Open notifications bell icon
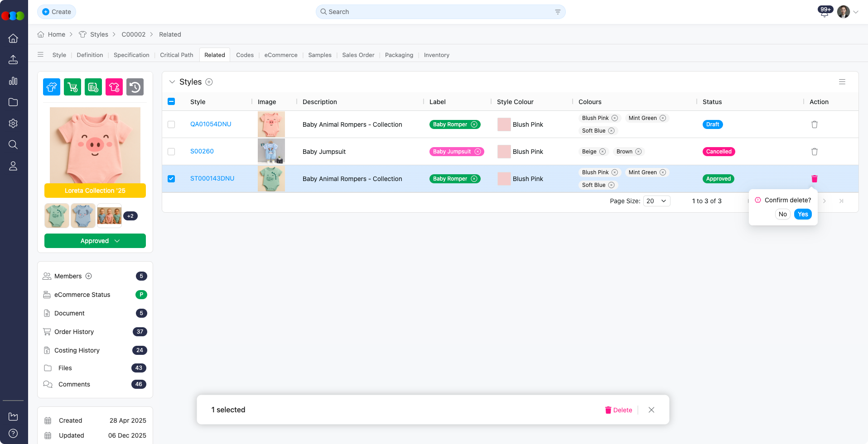The height and width of the screenshot is (444, 868). click(824, 12)
